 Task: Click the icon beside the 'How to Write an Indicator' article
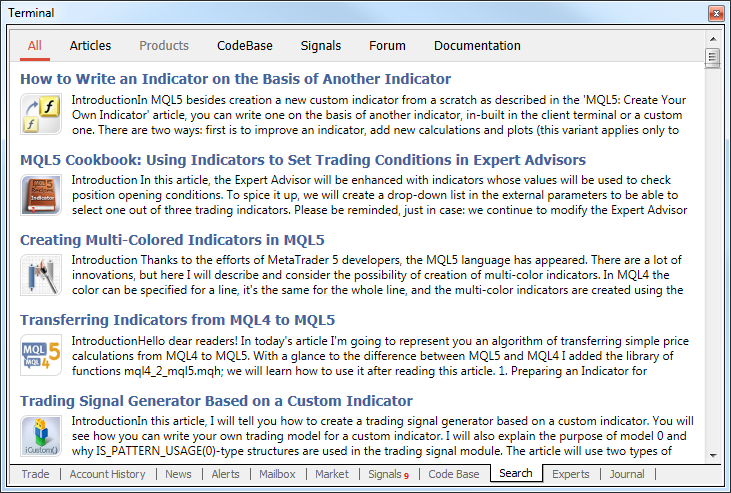point(41,113)
